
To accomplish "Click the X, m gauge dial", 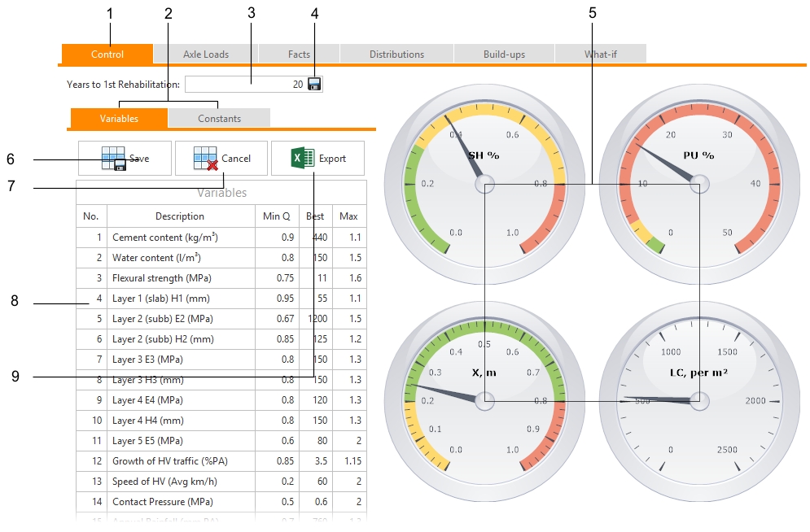I will coord(484,399).
